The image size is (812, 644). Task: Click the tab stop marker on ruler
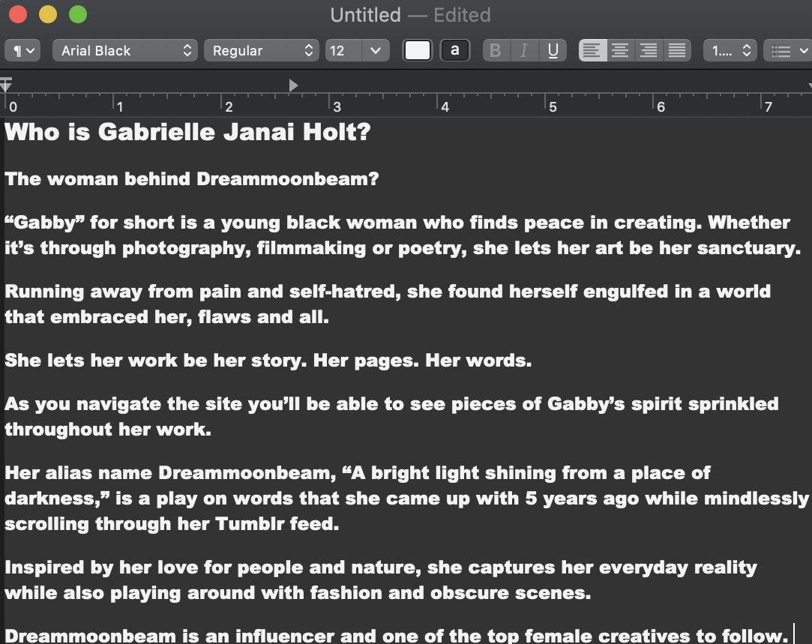point(293,85)
